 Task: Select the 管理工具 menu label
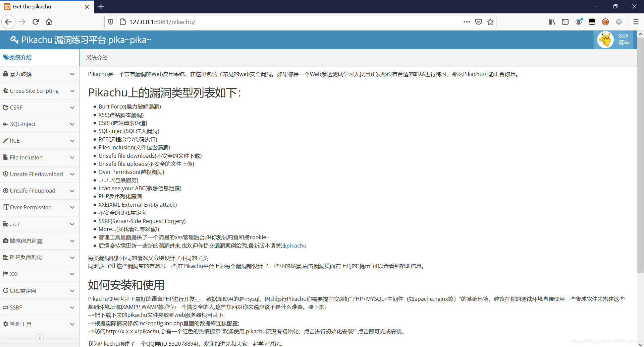click(21, 324)
